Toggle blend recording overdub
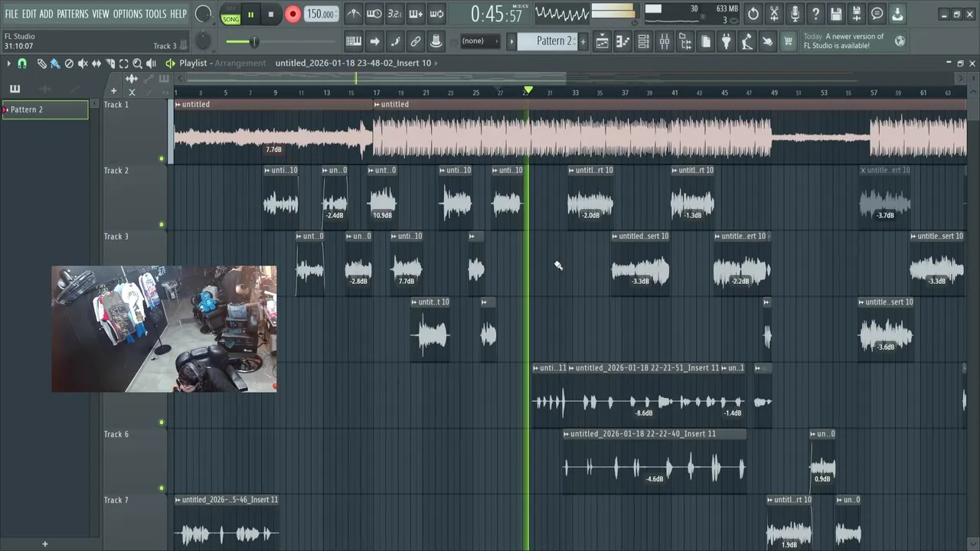 point(415,14)
